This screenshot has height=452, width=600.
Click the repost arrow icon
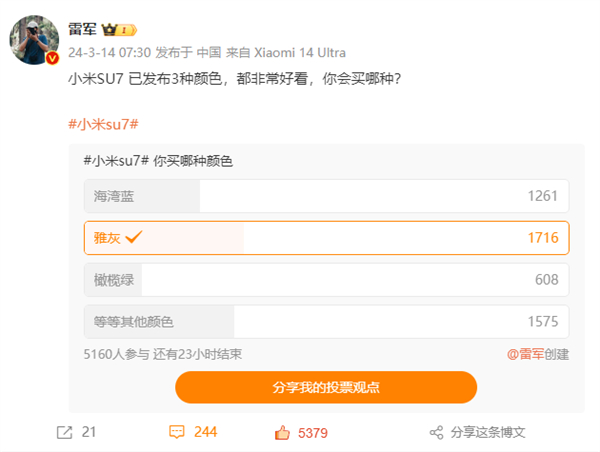coord(64,432)
